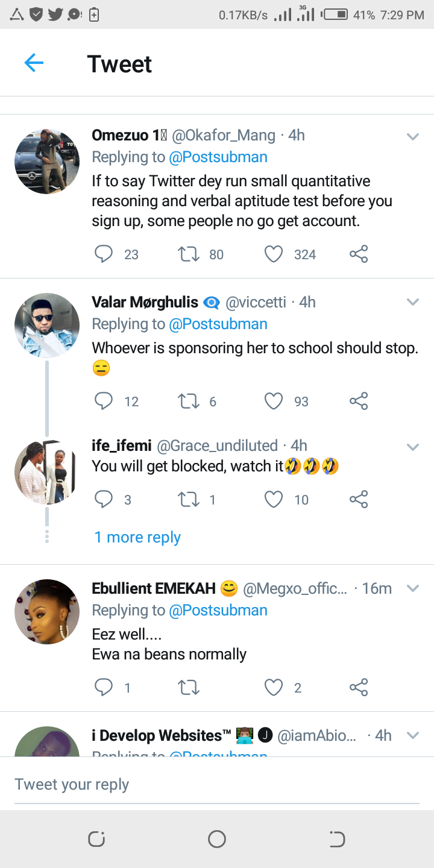The width and height of the screenshot is (434, 868).
Task: Like ife_ifemi's reply with 10 likes
Action: (274, 499)
